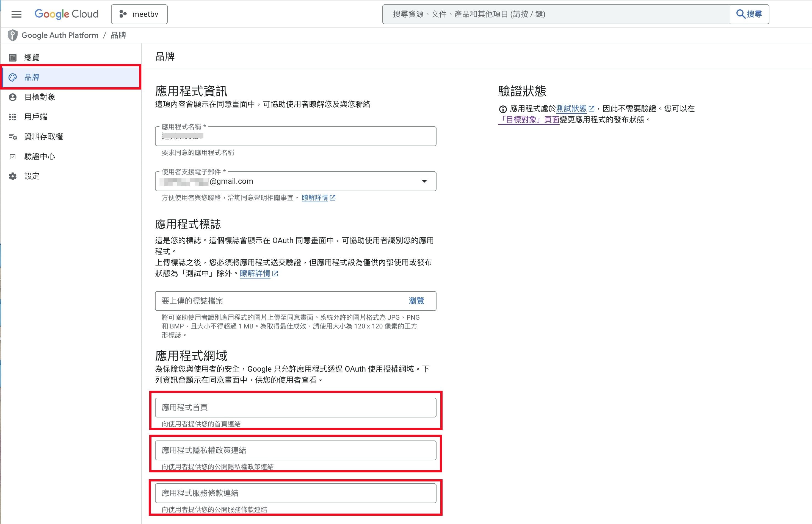Select the 品牌 sidebar item
The width and height of the screenshot is (812, 524).
coord(71,77)
